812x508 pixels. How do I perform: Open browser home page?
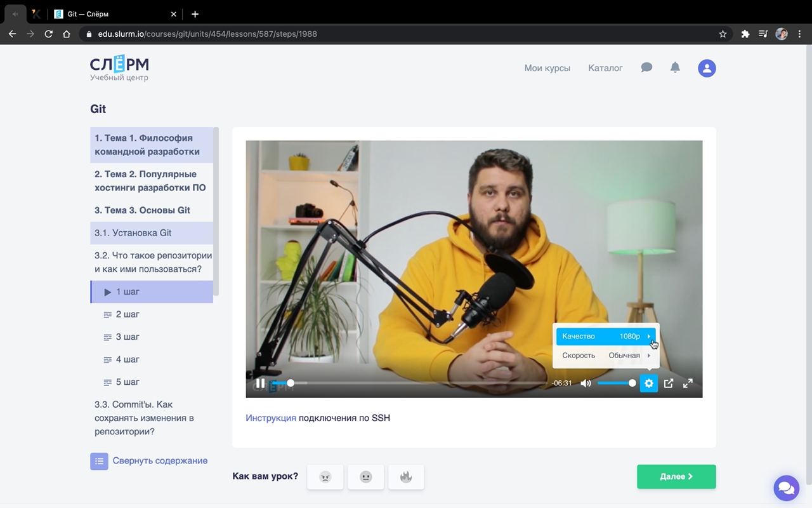click(67, 34)
